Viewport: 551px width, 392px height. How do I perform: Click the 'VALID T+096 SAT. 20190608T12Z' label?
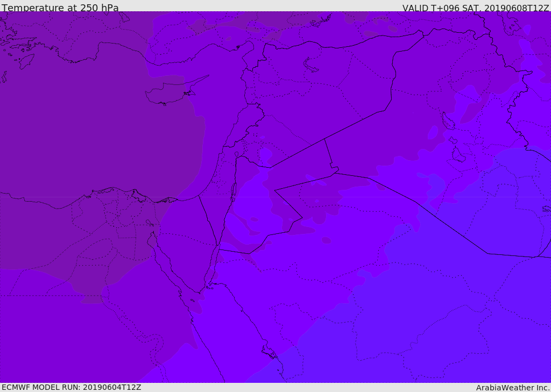476,8
